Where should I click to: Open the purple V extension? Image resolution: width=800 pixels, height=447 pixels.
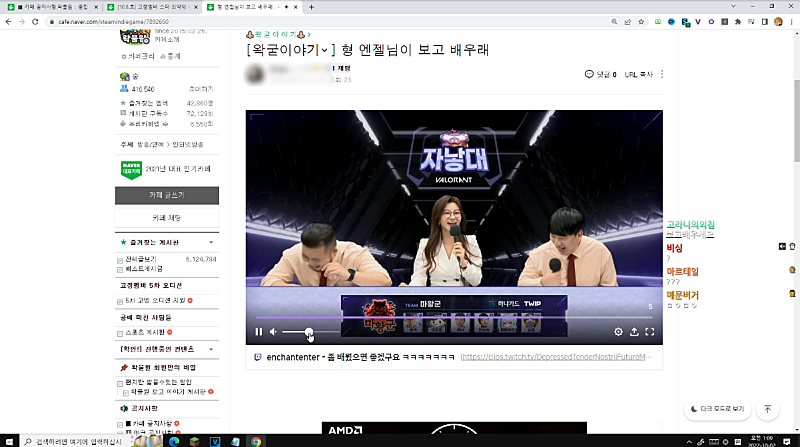tap(697, 22)
